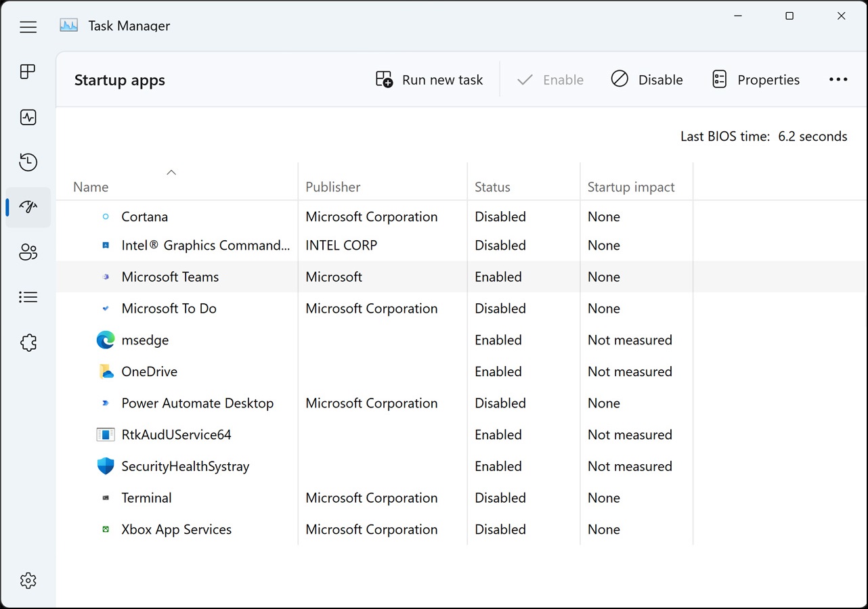Sort by the Publisher column header
Image resolution: width=868 pixels, height=609 pixels.
pos(332,187)
